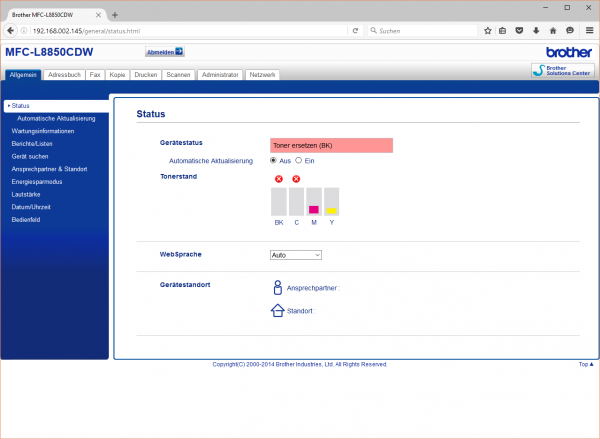Click the Abmelden logout button
Image resolution: width=600 pixels, height=439 pixels.
[x=165, y=52]
